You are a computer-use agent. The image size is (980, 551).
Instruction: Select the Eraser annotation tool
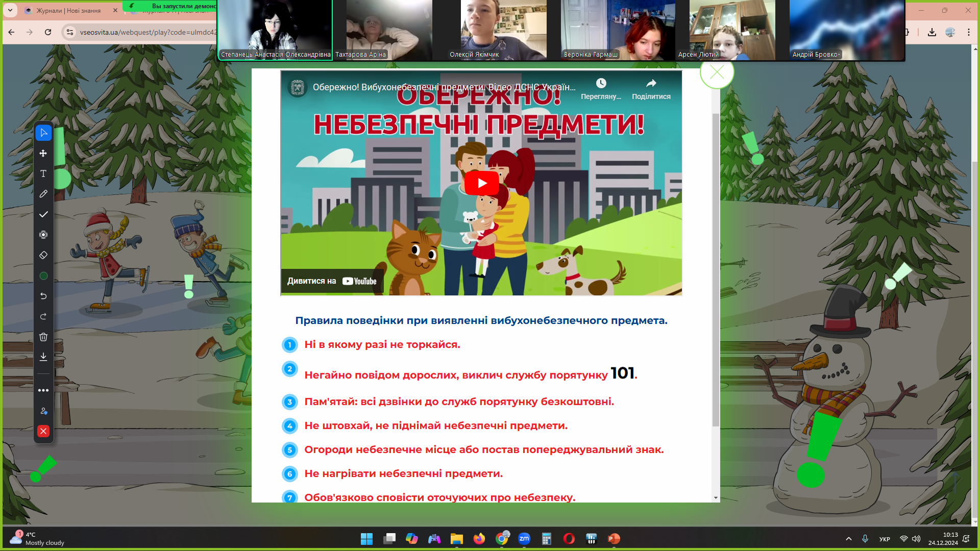coord(43,255)
